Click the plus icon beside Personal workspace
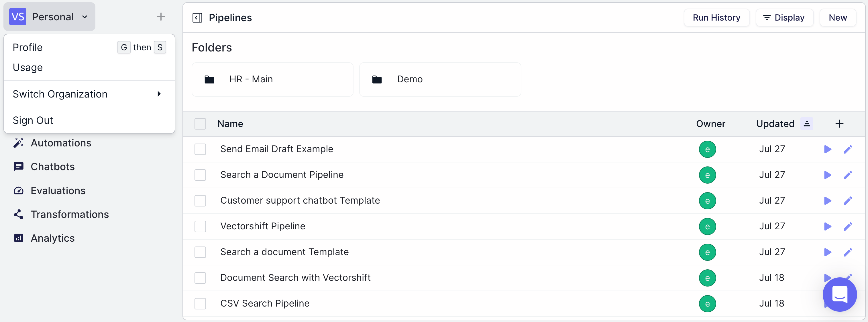This screenshot has width=868, height=322. click(x=161, y=17)
